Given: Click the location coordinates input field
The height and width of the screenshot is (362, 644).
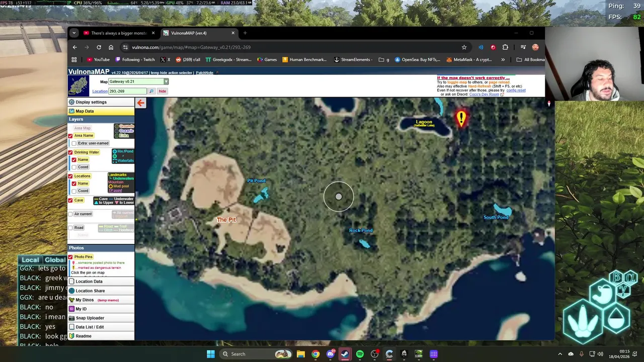Looking at the screenshot, I should coord(127,91).
